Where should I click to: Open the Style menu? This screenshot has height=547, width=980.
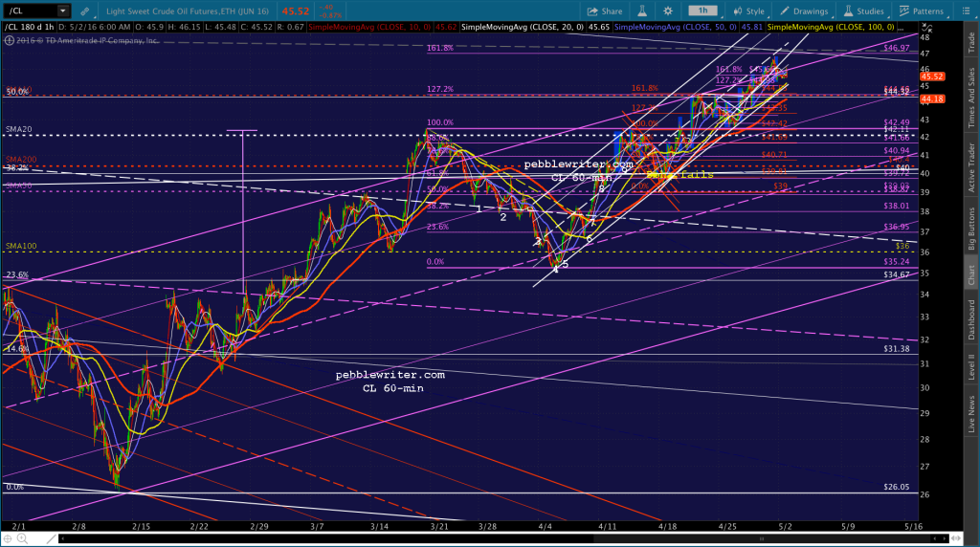pyautogui.click(x=748, y=11)
